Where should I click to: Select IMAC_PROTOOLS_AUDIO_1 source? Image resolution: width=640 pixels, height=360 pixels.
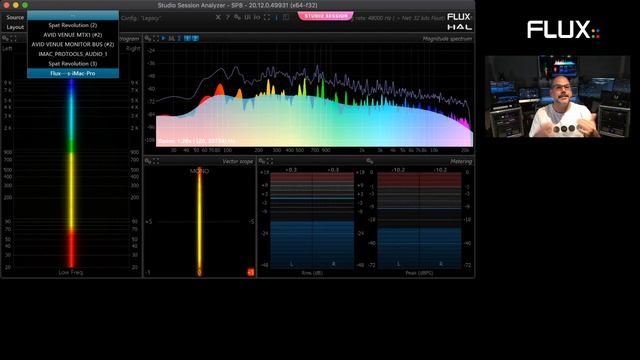[73, 54]
